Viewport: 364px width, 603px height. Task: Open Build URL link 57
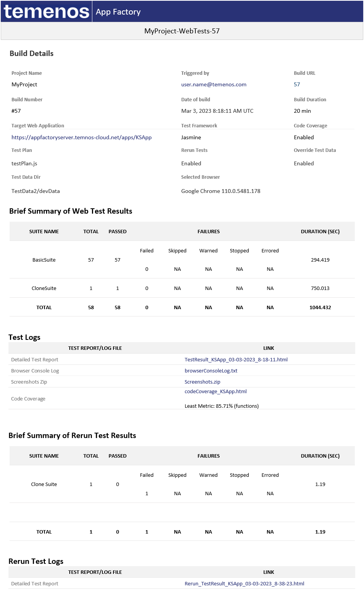point(297,85)
